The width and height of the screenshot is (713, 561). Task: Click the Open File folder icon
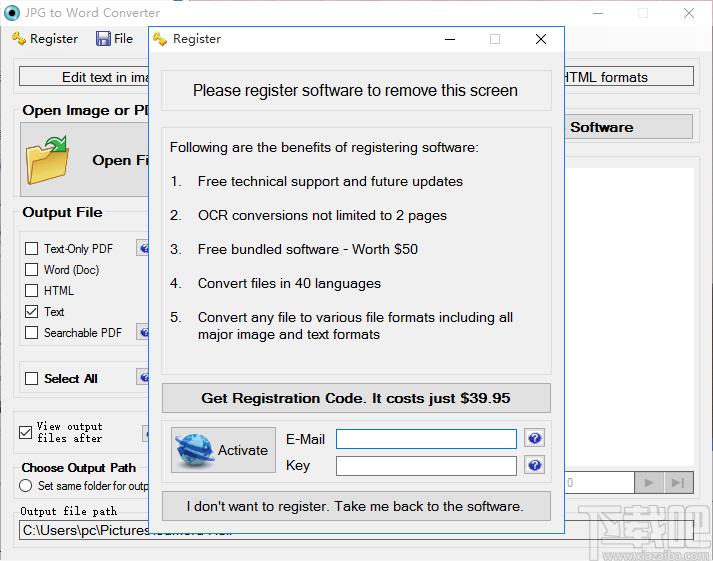(47, 160)
